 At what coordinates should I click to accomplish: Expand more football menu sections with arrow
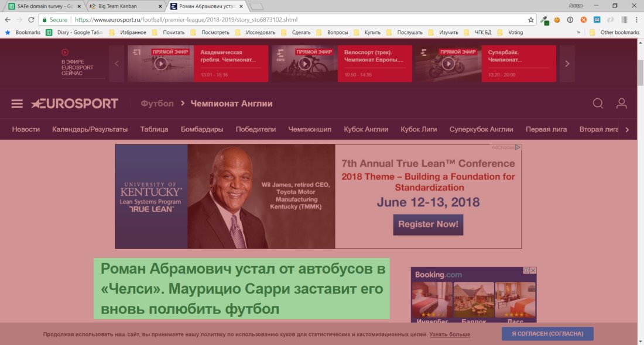pos(627,130)
